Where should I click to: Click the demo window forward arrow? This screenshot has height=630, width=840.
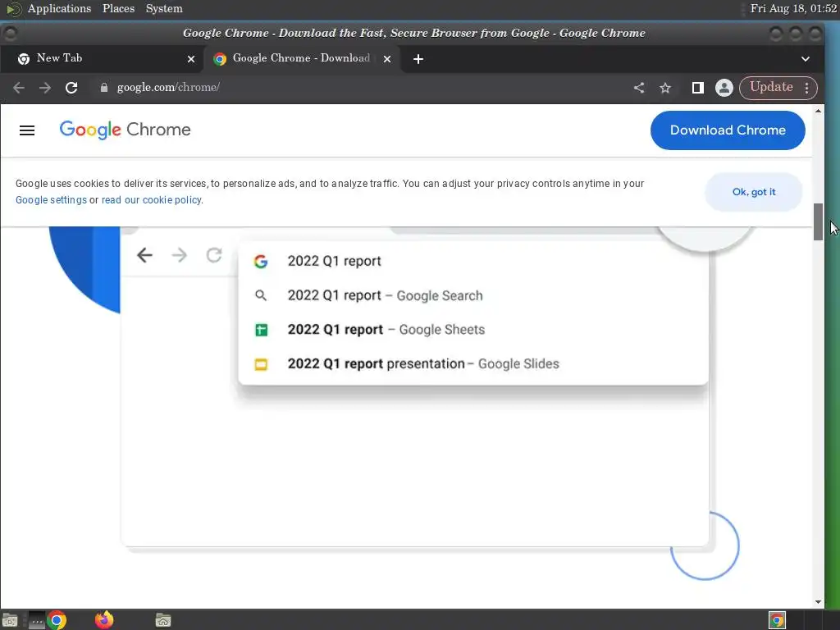180,255
